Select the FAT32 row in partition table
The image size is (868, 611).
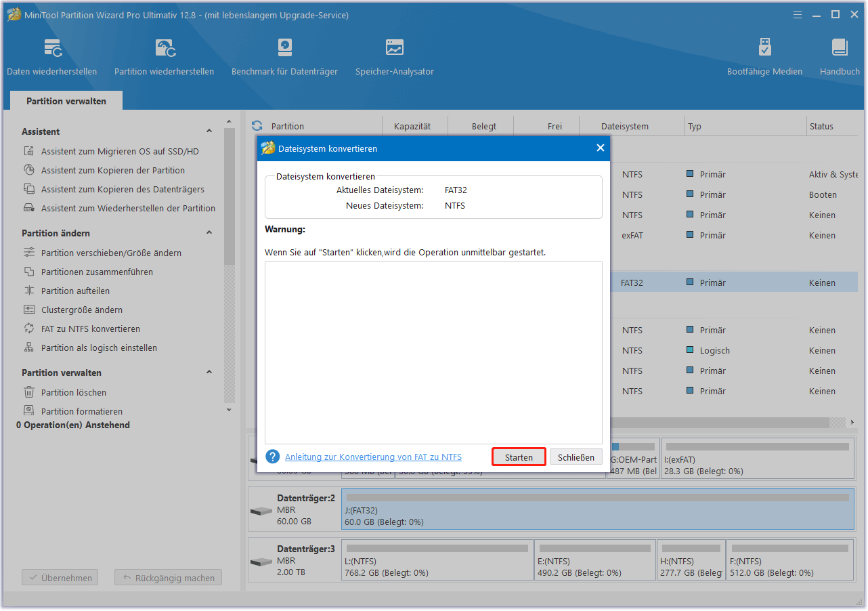734,282
